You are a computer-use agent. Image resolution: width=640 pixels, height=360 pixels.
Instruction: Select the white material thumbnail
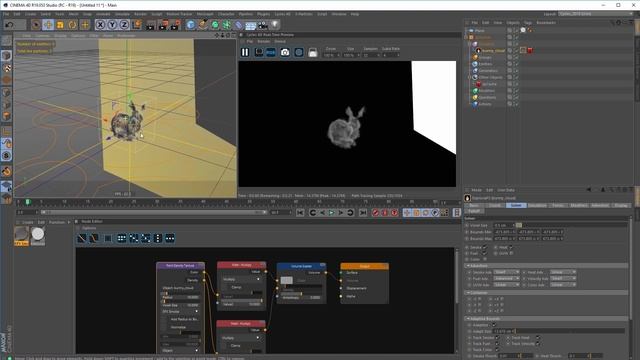38,236
